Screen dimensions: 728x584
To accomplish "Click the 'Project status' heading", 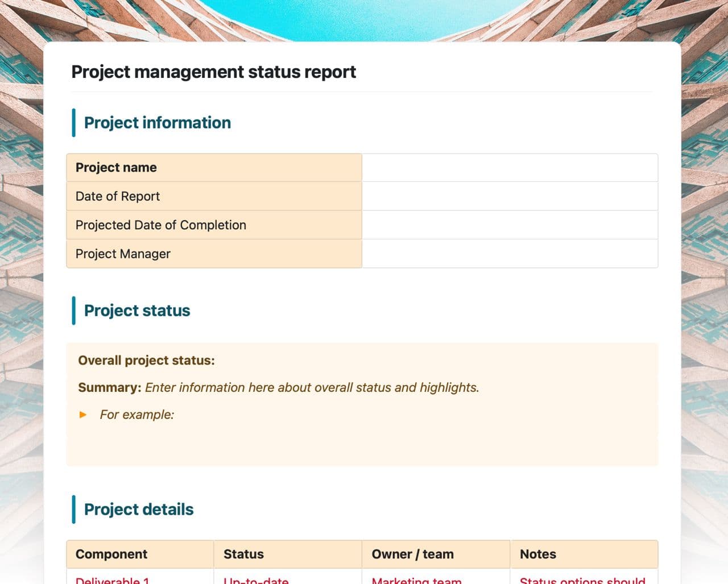I will pyautogui.click(x=137, y=310).
